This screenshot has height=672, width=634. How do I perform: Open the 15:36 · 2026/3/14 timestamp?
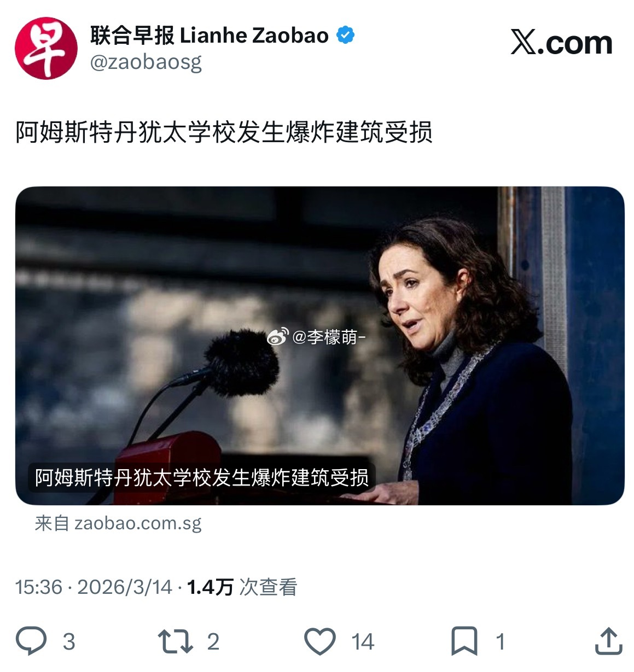click(x=94, y=587)
